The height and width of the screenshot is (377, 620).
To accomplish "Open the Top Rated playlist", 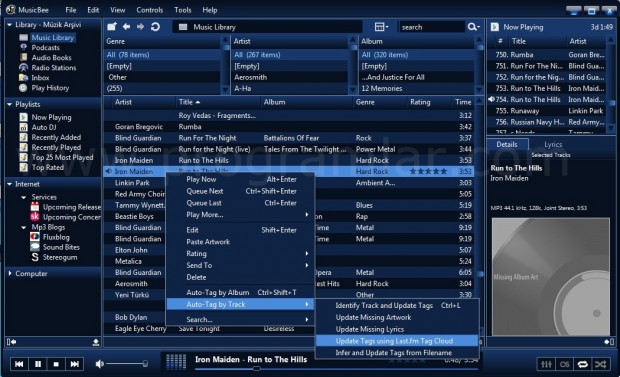I will pyautogui.click(x=47, y=167).
